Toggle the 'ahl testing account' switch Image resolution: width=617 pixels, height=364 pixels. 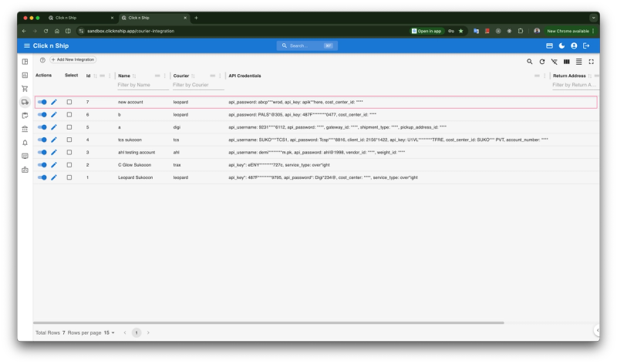(42, 152)
